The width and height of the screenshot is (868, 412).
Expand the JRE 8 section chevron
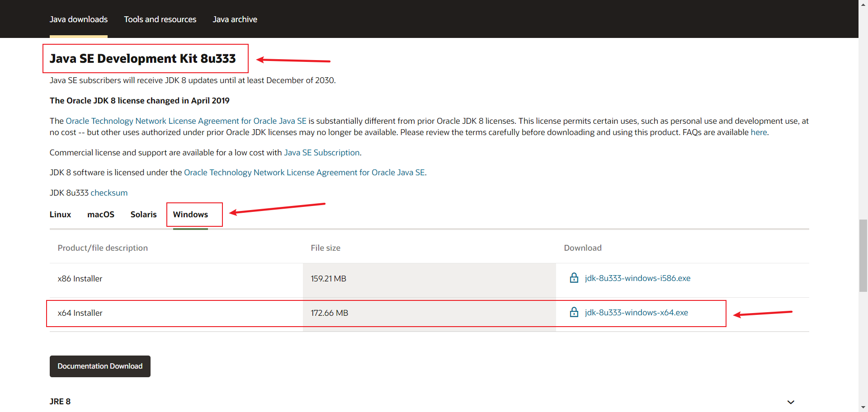[791, 402]
